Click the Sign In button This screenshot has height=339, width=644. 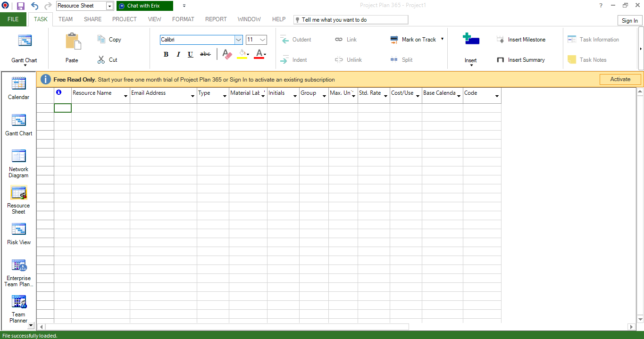pyautogui.click(x=629, y=20)
